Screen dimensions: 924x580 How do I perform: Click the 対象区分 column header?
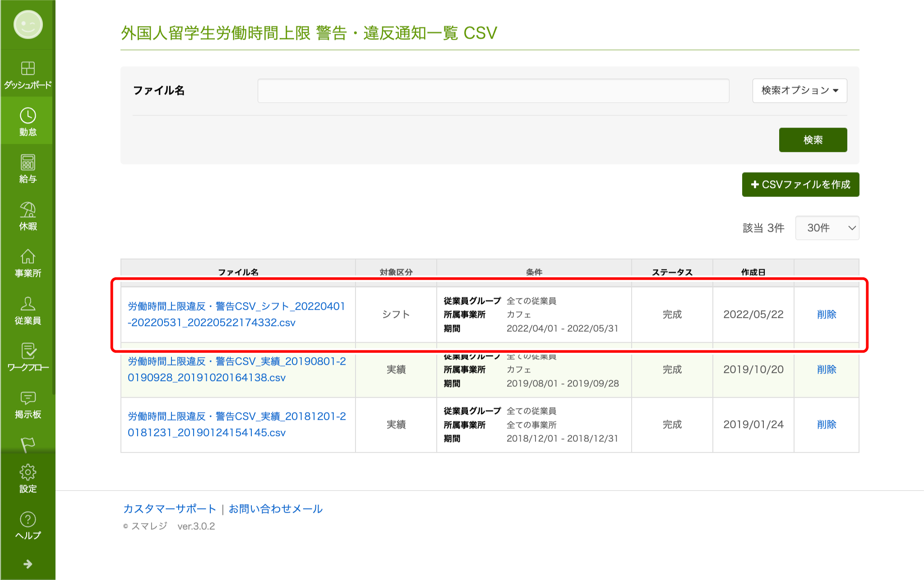click(396, 272)
